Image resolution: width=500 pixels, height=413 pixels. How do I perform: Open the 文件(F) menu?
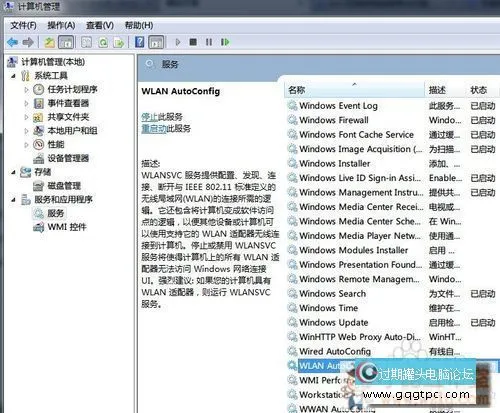(23, 25)
